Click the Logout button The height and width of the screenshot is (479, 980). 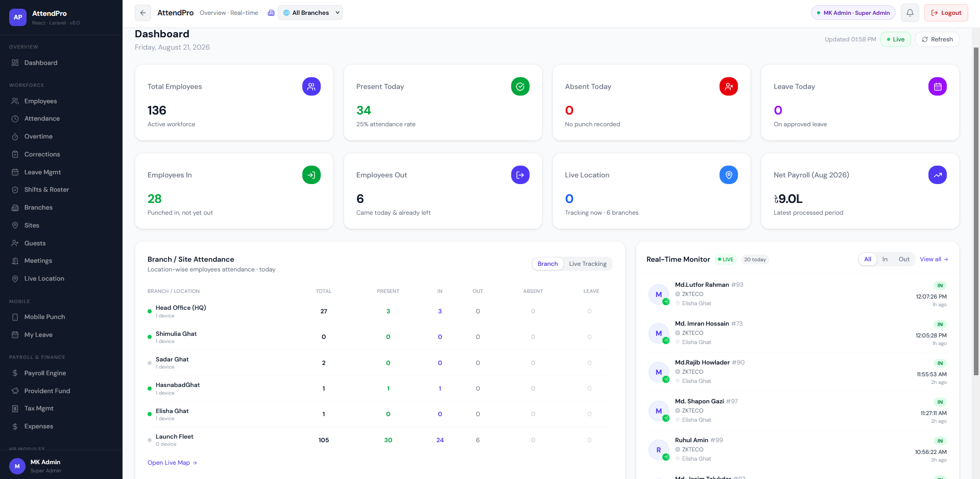(946, 13)
